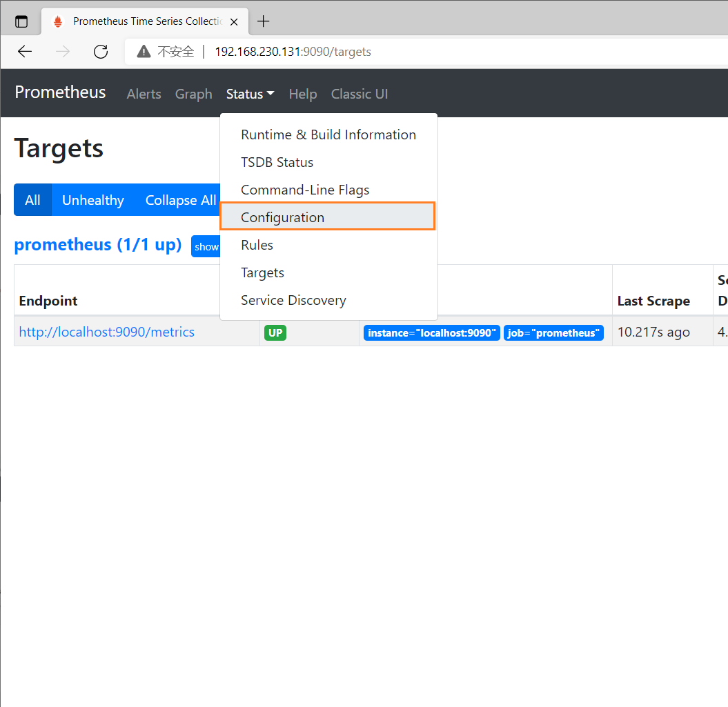
Task: Open the Alerts page
Action: (144, 94)
